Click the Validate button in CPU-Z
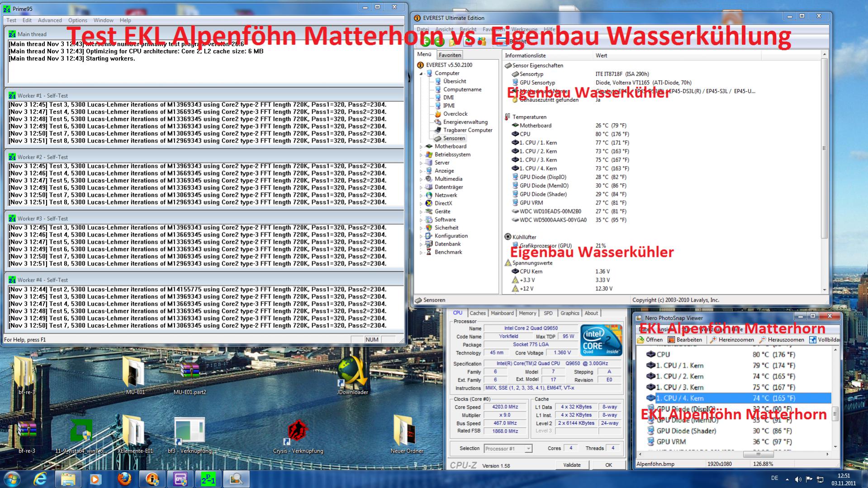 (572, 465)
